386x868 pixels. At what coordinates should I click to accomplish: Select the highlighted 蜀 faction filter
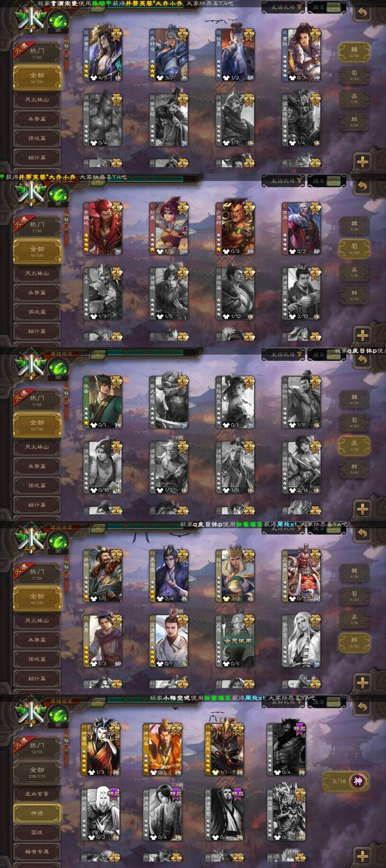(x=354, y=249)
